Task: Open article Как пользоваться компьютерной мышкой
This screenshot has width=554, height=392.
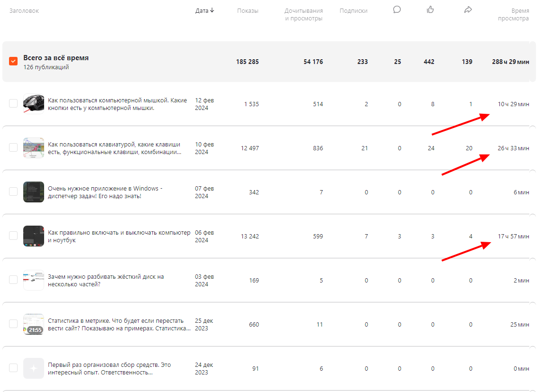Action: point(117,104)
